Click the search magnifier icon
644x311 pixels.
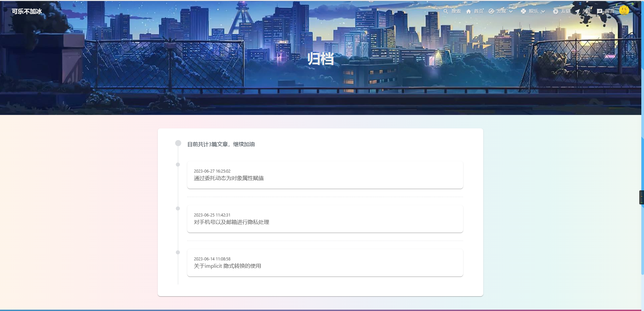(x=446, y=11)
